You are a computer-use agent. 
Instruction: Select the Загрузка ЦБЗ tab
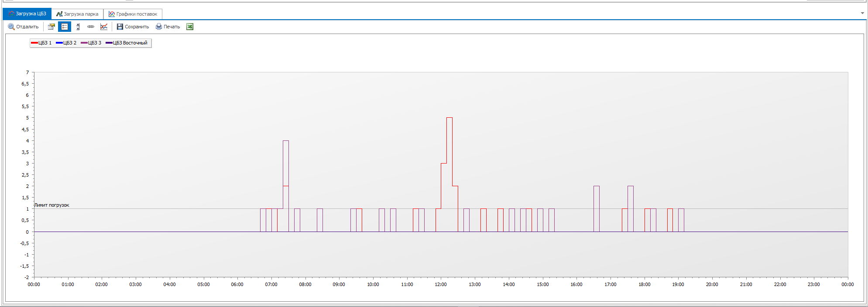point(27,14)
